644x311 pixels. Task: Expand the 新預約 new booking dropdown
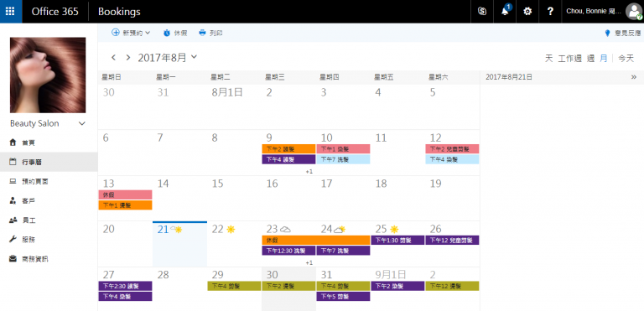pos(148,33)
